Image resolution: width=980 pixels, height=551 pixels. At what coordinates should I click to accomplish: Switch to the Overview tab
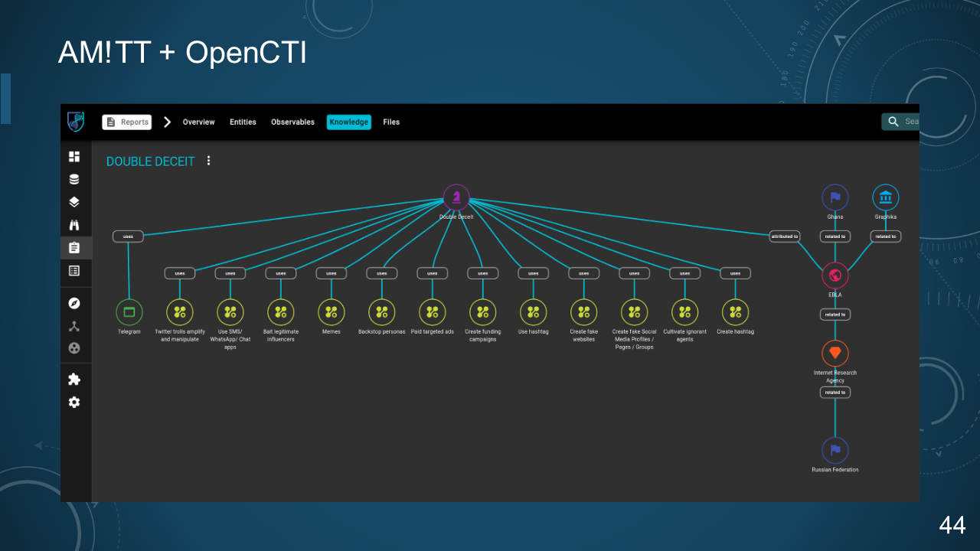click(198, 122)
